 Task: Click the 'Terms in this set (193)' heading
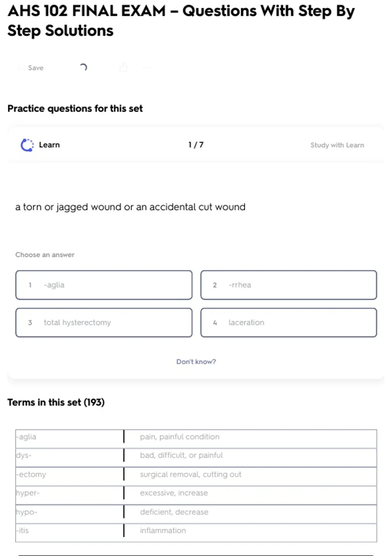click(56, 402)
